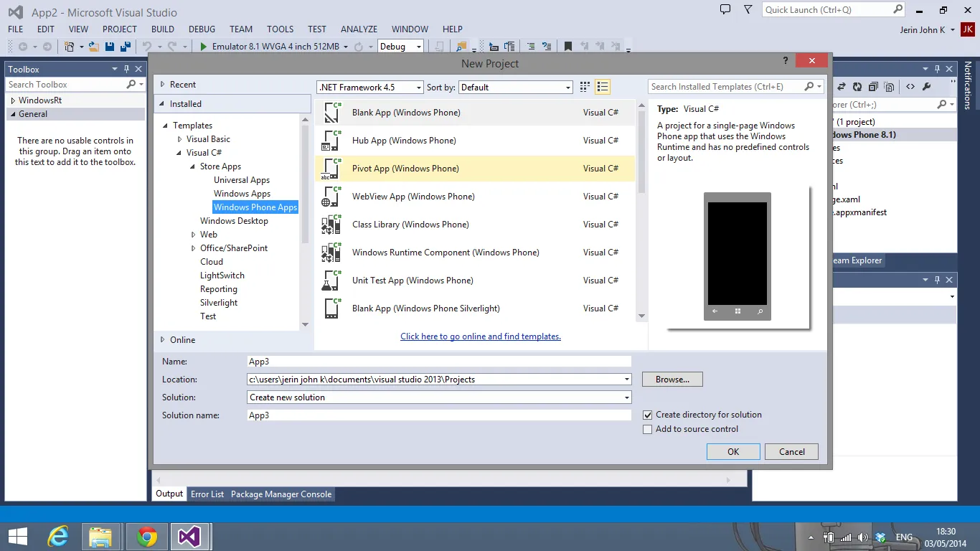980x551 pixels.
Task: Click the Sync with Active Document icon
Action: pyautogui.click(x=841, y=87)
